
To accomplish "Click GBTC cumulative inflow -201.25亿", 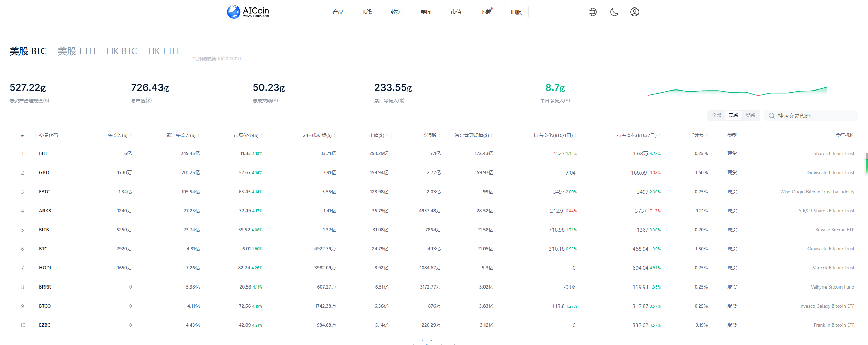I will coord(190,172).
